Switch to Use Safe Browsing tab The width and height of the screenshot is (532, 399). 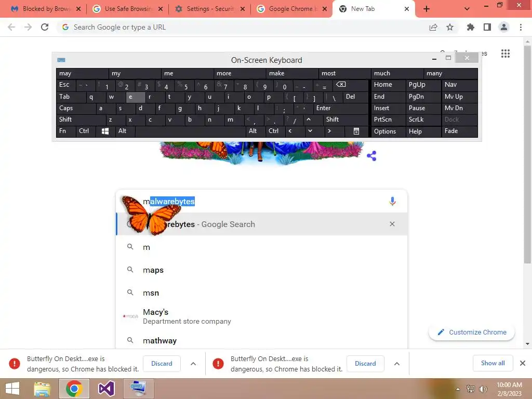coord(128,9)
